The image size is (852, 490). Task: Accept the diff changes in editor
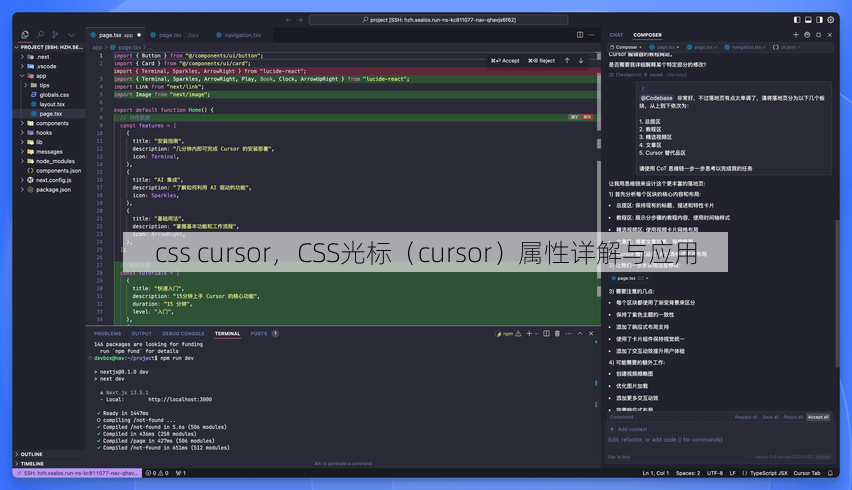505,61
